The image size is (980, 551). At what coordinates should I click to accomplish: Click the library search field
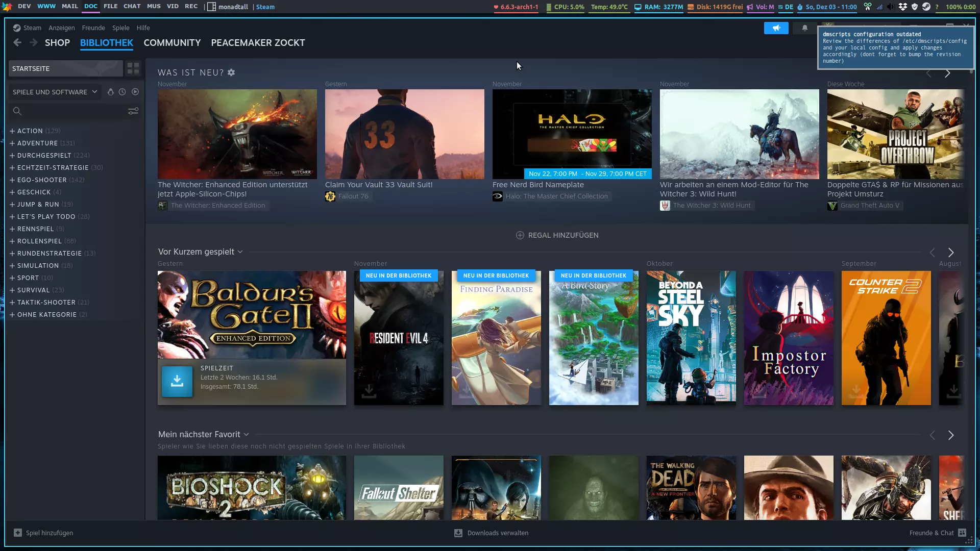tap(75, 111)
